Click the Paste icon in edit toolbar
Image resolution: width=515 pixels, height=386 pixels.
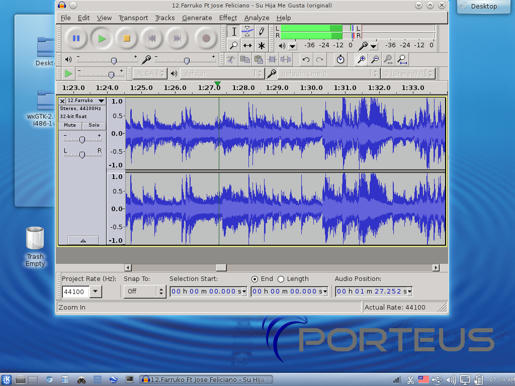pos(258,60)
